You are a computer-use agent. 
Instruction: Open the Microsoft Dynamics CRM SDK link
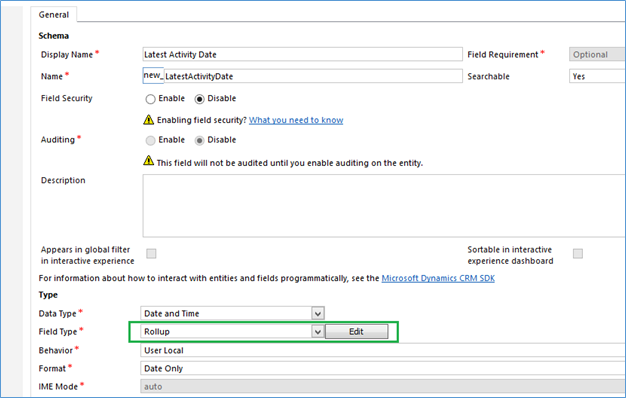point(438,278)
